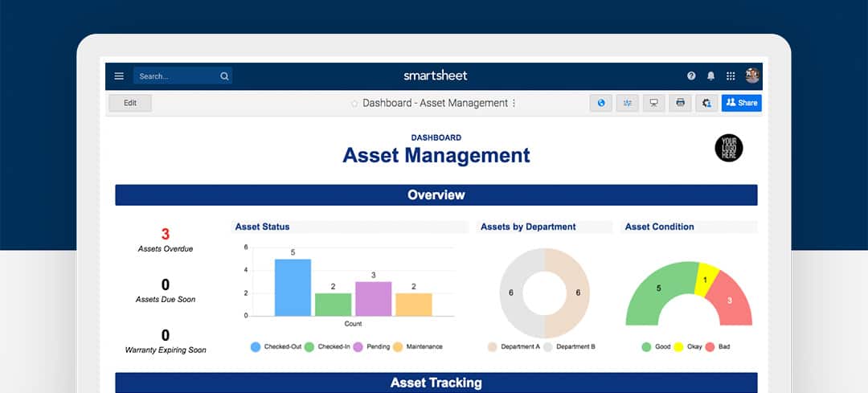The height and width of the screenshot is (393, 868).
Task: Open the help question mark icon
Action: (x=691, y=76)
